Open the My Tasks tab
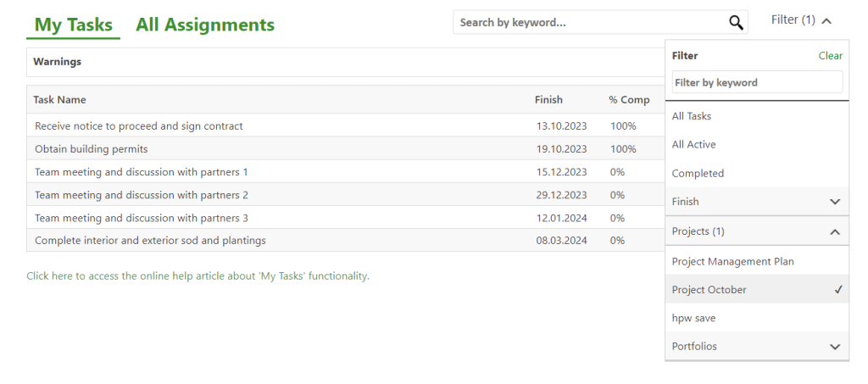The height and width of the screenshot is (384, 868). [74, 25]
